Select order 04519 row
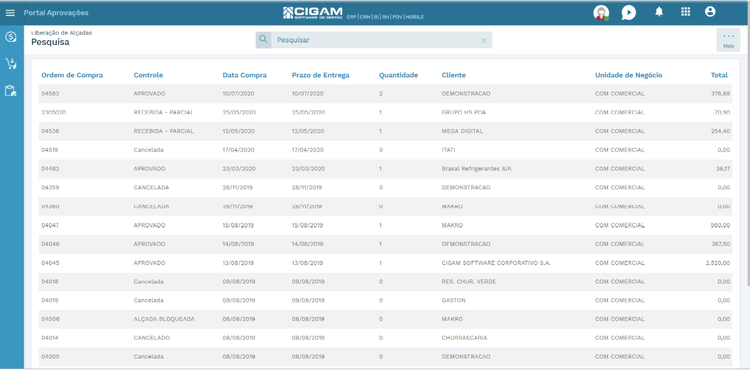Screen dimensions: 750x370 385,150
